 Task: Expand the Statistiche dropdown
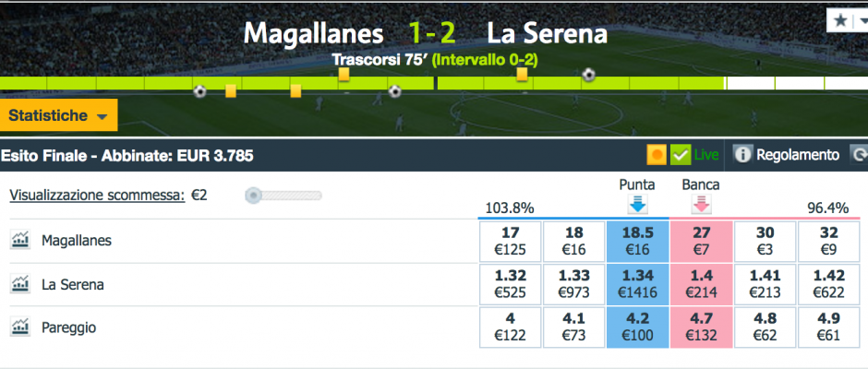click(59, 115)
